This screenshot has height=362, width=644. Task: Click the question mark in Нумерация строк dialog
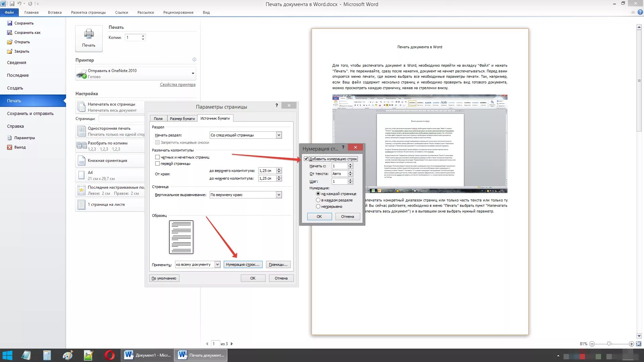click(x=343, y=147)
